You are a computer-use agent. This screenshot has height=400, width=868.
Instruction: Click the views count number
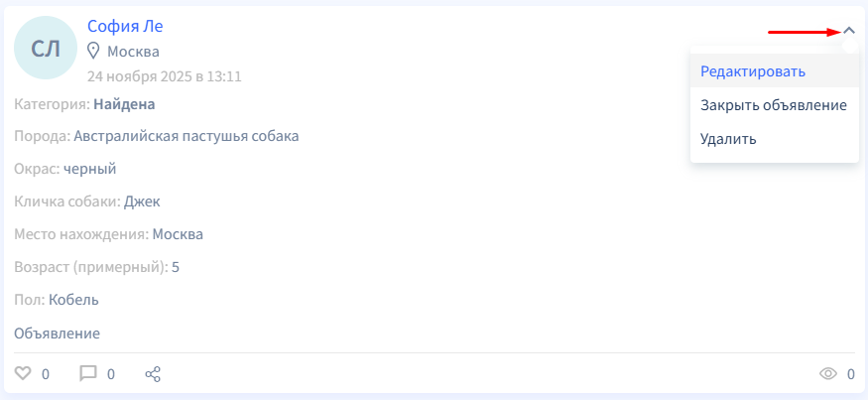pos(851,374)
